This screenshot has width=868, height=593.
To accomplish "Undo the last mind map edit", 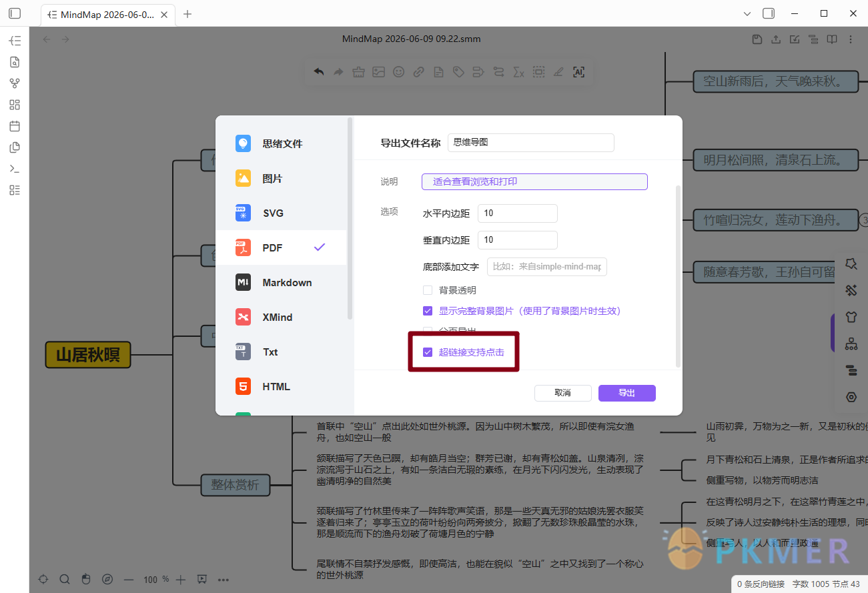I will pyautogui.click(x=319, y=72).
